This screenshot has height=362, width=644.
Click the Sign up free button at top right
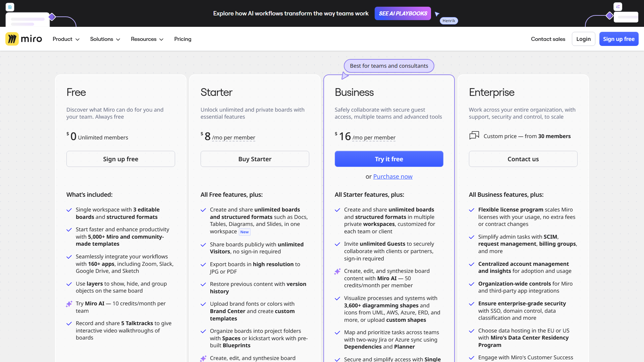(x=619, y=39)
